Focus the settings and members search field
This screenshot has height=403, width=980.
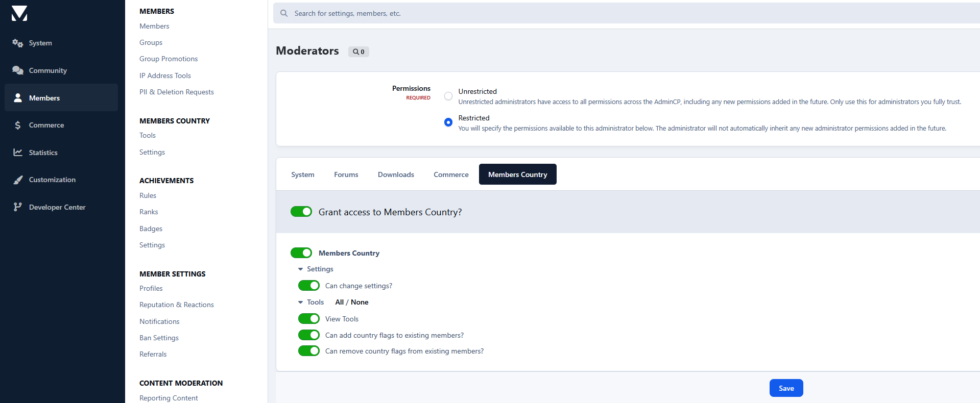626,13
